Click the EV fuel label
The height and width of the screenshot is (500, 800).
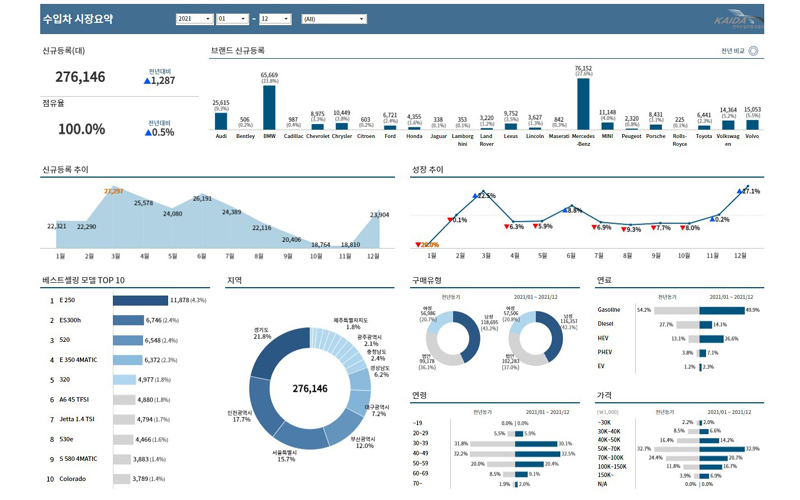601,366
